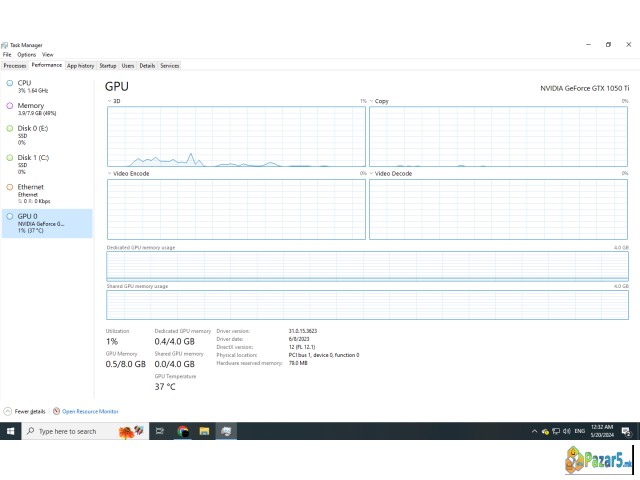
Task: Select the CPU performance graph icon
Action: (10, 84)
